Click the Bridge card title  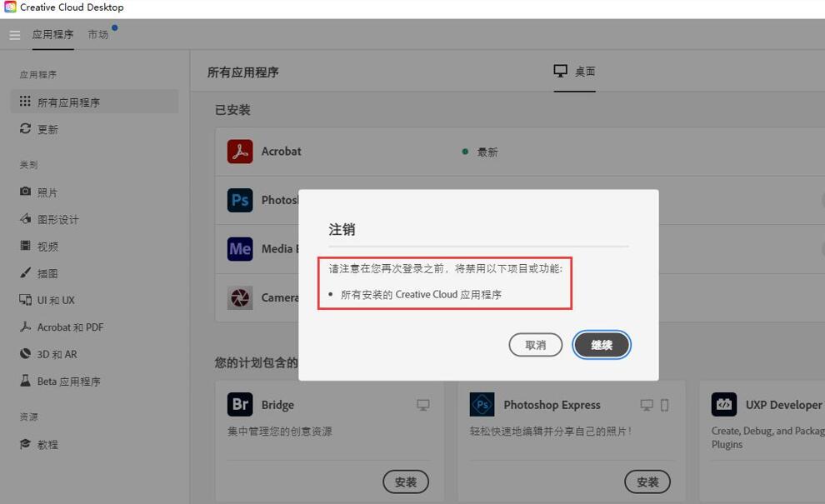tap(277, 405)
